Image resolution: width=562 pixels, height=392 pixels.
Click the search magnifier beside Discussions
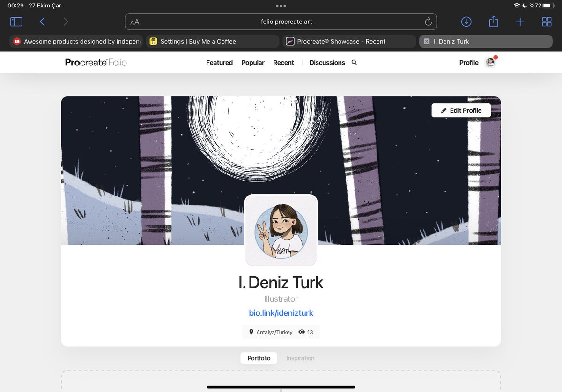point(354,62)
